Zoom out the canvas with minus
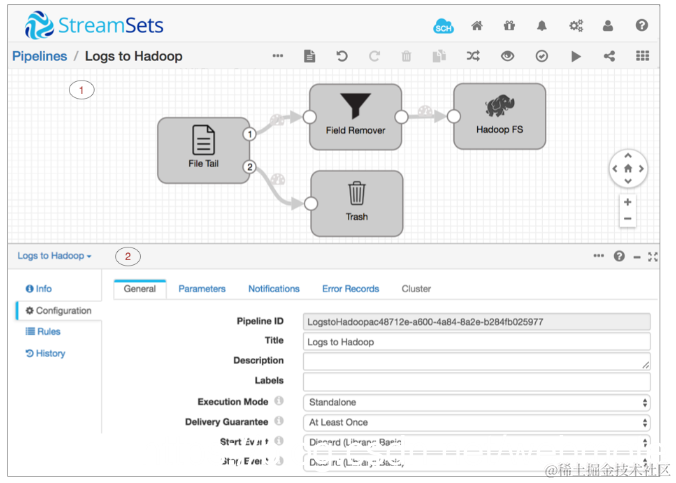This screenshot has height=483, width=676. [x=628, y=218]
